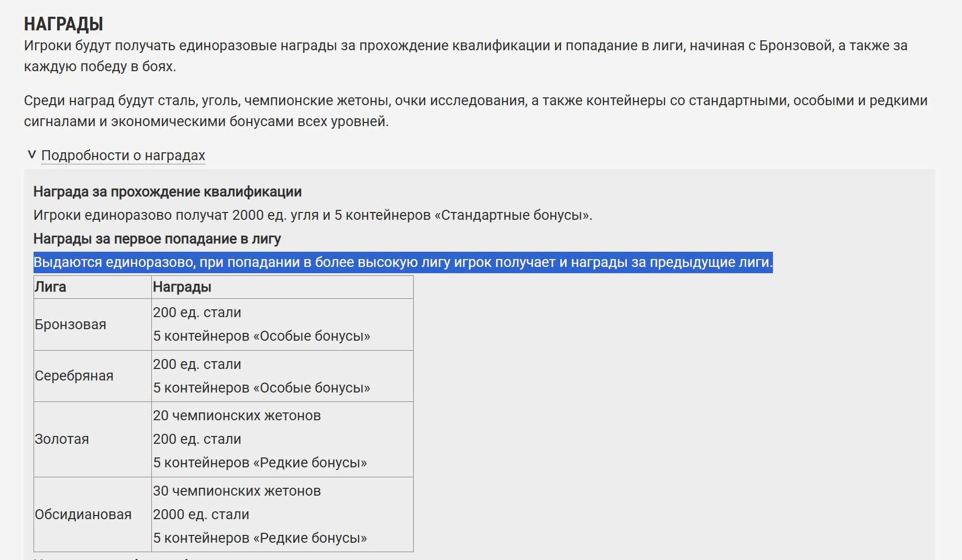The image size is (962, 560).
Task: Click the highlighted sentence starting with Выдаются единоразово
Action: [x=403, y=262]
